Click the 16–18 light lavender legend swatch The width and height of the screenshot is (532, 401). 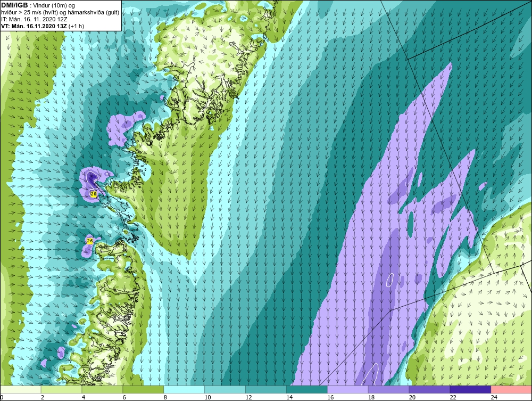pyautogui.click(x=348, y=389)
